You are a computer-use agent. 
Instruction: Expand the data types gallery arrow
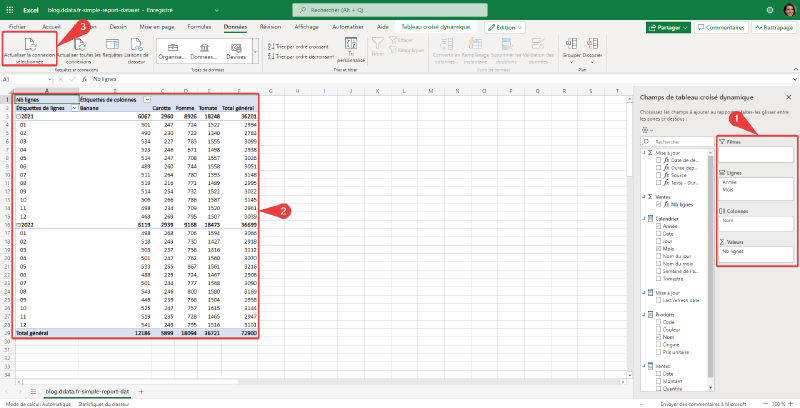tap(255, 52)
